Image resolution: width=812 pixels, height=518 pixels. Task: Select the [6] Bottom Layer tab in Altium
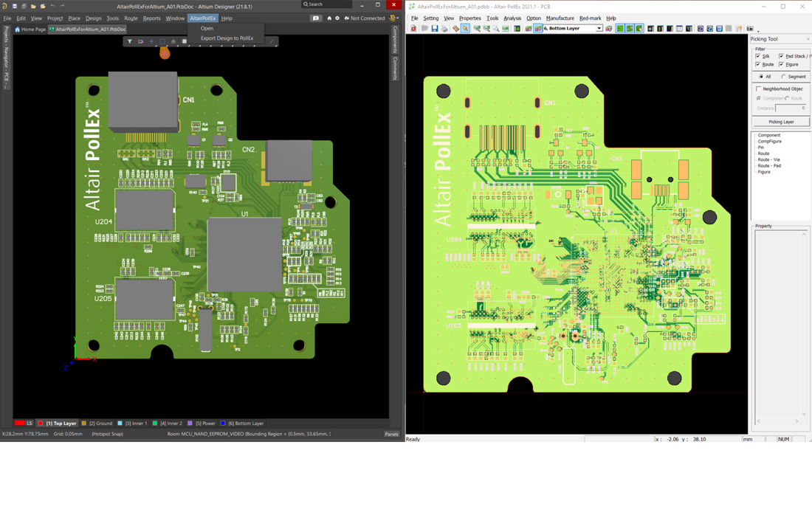[x=242, y=424]
